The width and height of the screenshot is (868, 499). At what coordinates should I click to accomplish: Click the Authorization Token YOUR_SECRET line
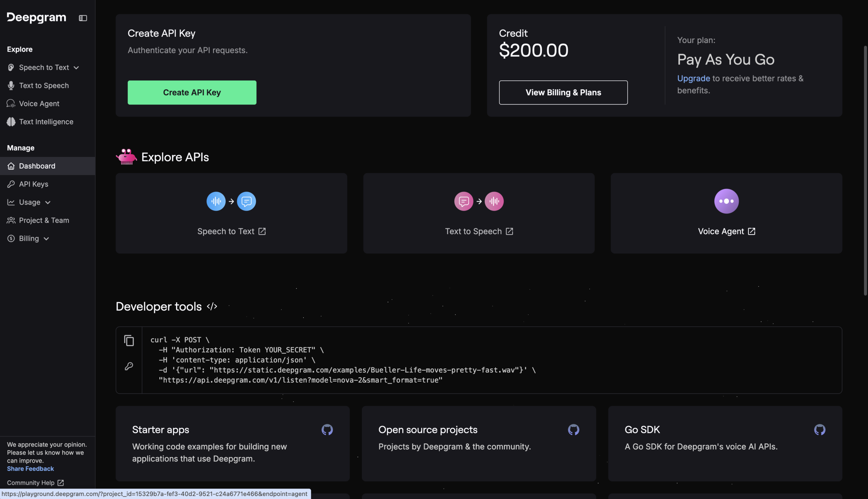coord(241,350)
